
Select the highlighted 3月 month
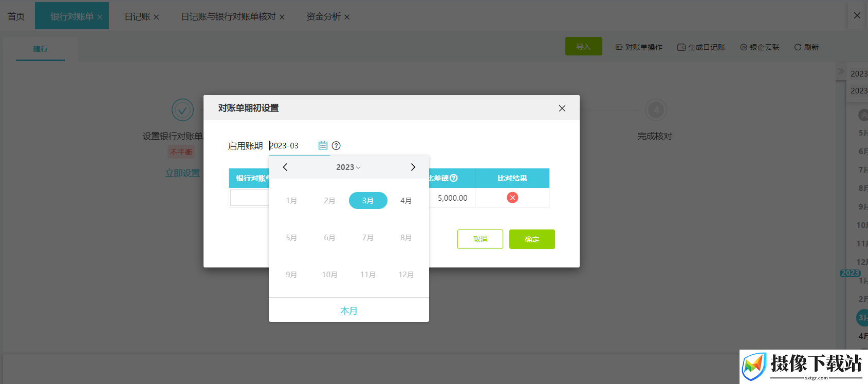368,201
